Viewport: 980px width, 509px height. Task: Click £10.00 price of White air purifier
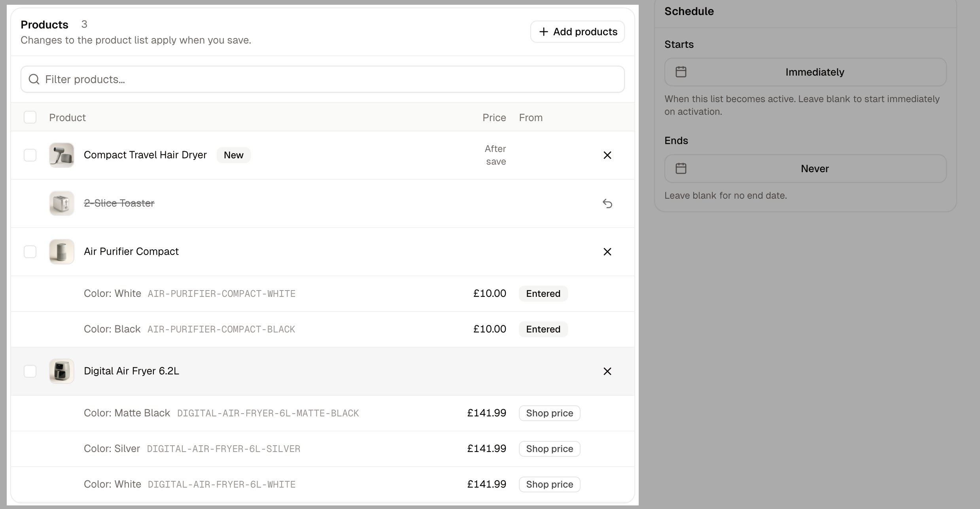coord(490,294)
